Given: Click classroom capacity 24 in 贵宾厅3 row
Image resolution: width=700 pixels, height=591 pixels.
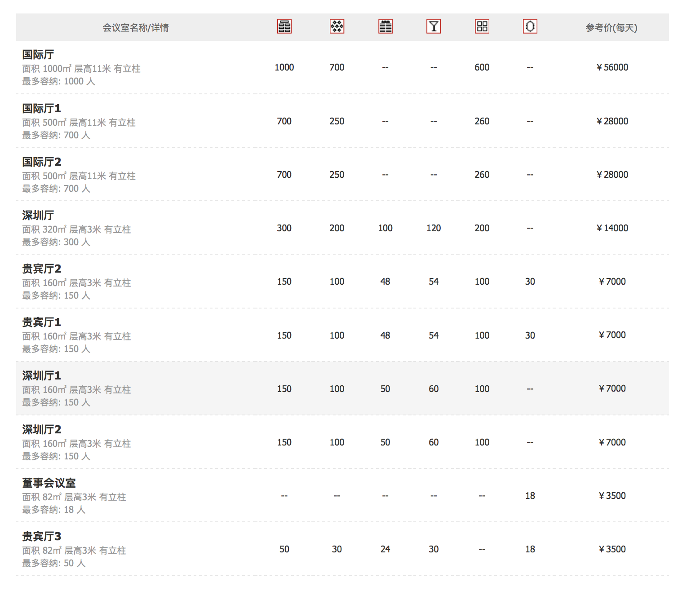Looking at the screenshot, I should point(385,549).
